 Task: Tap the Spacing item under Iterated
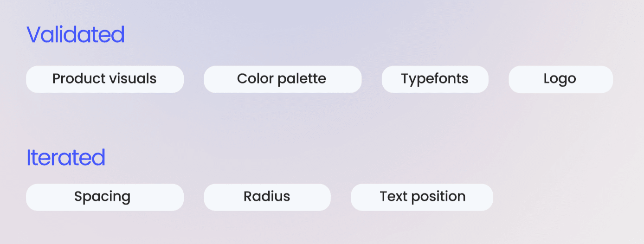(x=105, y=197)
